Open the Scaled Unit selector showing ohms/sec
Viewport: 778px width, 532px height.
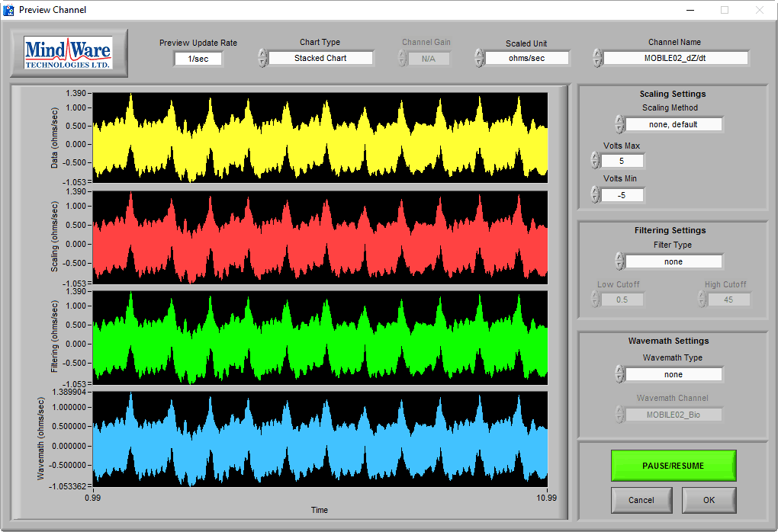click(526, 58)
